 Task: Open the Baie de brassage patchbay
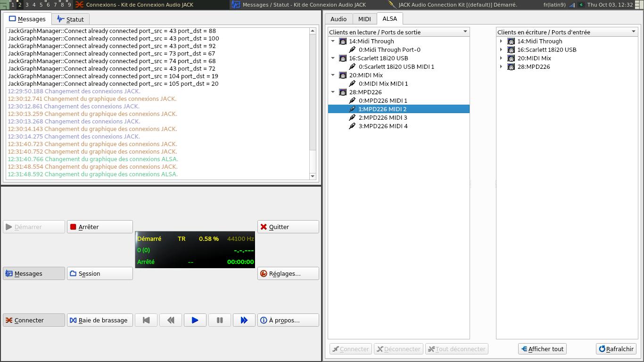click(100, 320)
